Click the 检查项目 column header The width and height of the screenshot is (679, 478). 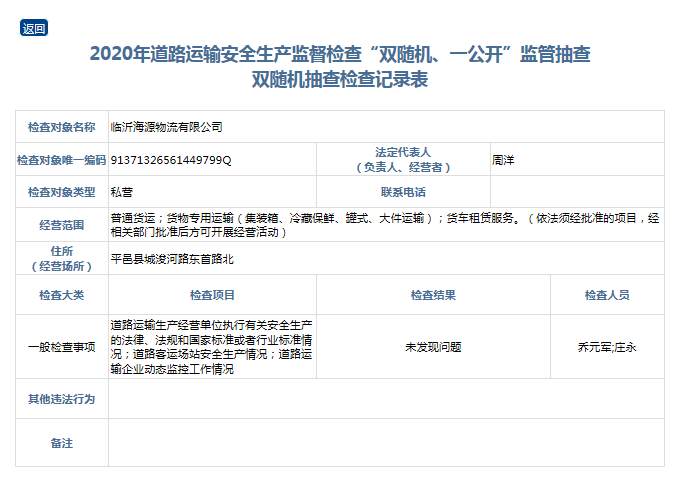point(212,295)
